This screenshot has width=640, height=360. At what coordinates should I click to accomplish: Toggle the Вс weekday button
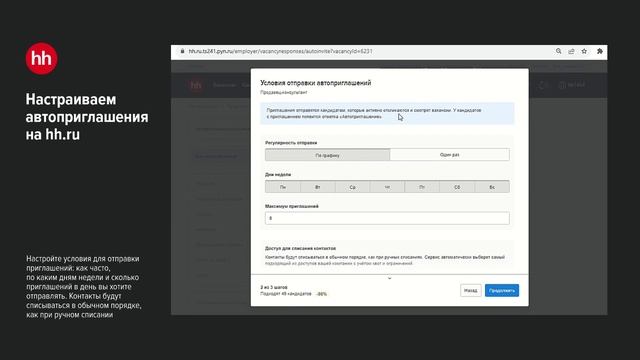(492, 187)
